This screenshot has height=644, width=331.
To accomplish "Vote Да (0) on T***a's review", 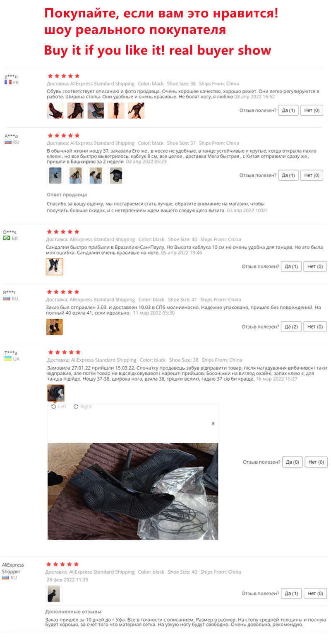I will click(x=293, y=462).
